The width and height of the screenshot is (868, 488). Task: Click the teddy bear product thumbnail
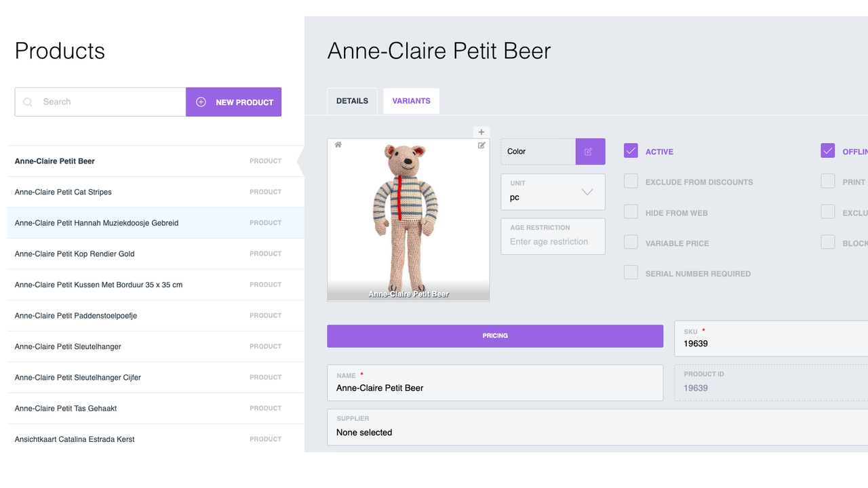408,220
